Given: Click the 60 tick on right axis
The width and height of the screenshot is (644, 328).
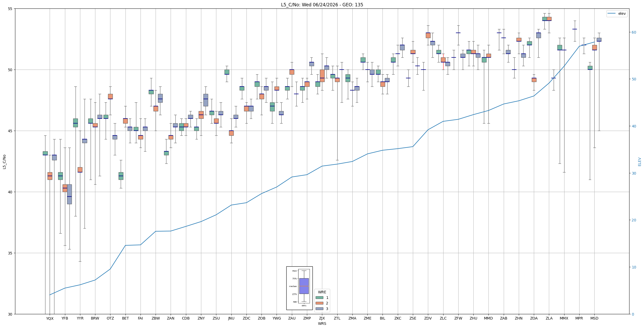Looking at the screenshot, I should click(x=633, y=32).
